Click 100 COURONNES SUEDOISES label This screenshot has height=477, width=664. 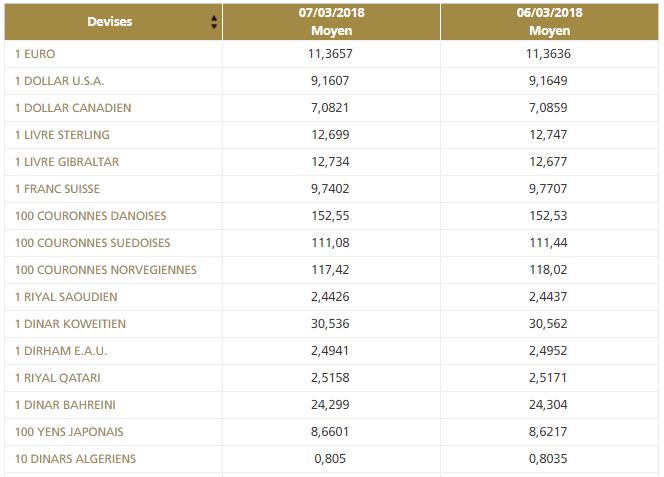click(x=93, y=243)
